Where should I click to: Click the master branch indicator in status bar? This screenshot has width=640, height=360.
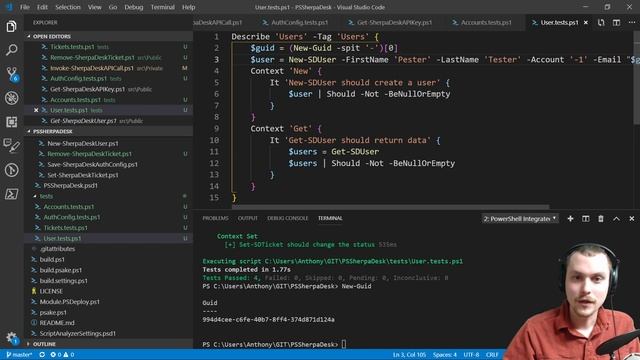click(x=19, y=355)
